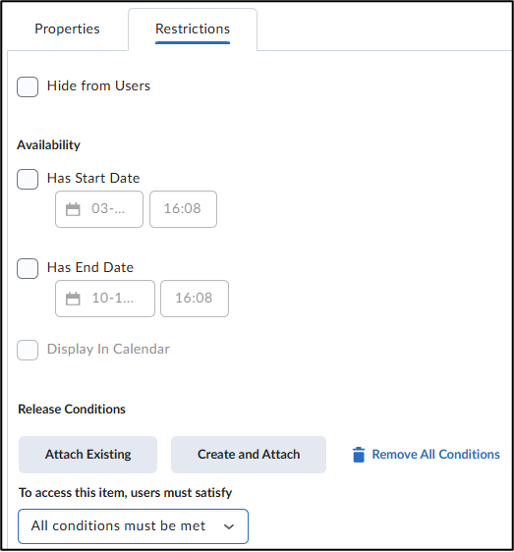
Task: Click the trash icon beside Remove All Conditions
Action: [x=358, y=454]
